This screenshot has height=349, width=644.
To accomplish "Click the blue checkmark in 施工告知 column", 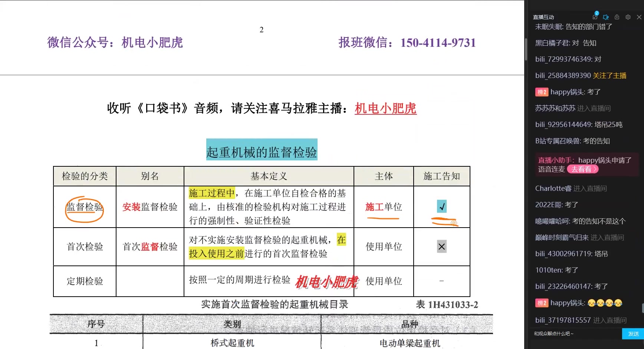I will click(x=441, y=206).
